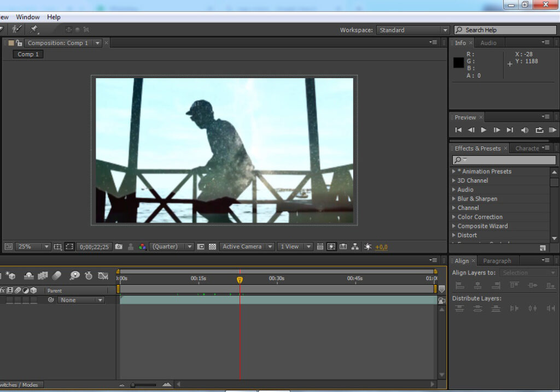Toggle the Motion Blur enable switch
Viewport: 560px width, 392px height.
pyautogui.click(x=57, y=276)
